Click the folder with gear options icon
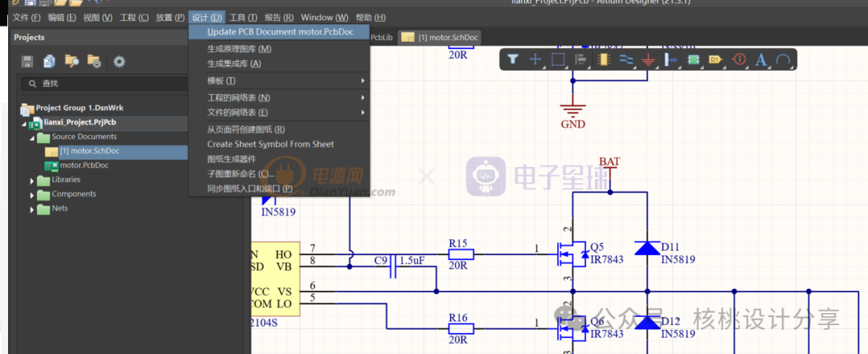 94,61
